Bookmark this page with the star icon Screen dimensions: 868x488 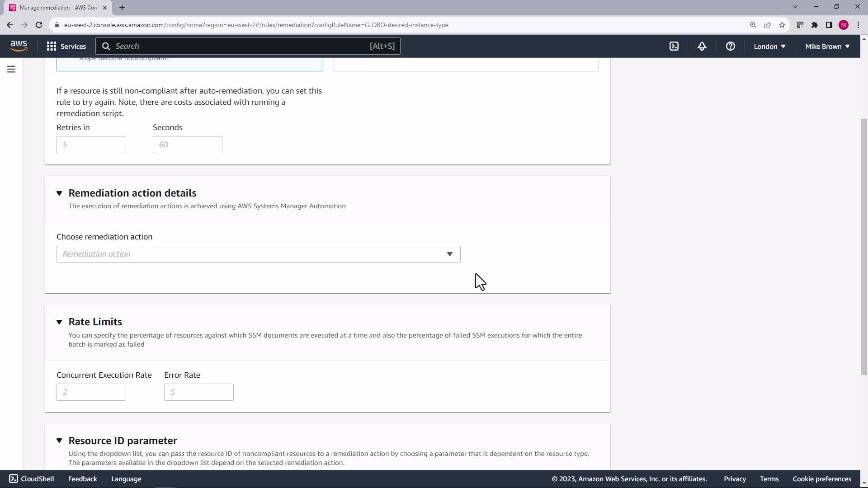pos(782,25)
